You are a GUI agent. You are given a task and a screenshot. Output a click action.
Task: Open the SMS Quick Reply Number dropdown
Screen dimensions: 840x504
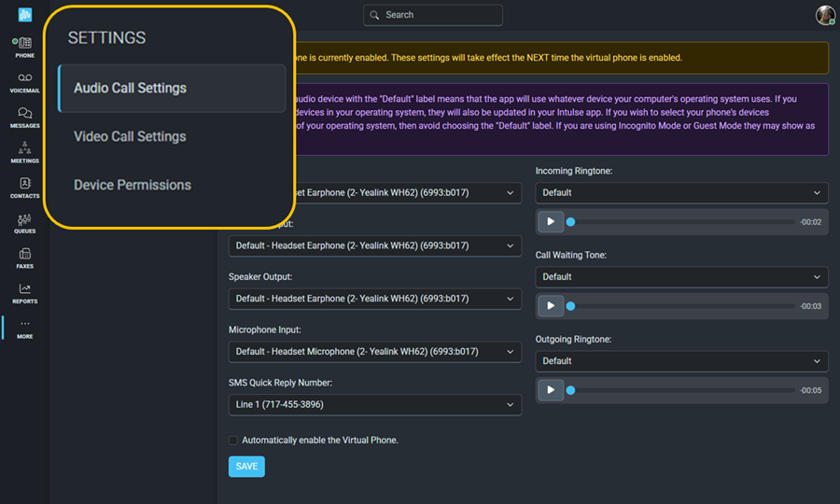(x=374, y=405)
